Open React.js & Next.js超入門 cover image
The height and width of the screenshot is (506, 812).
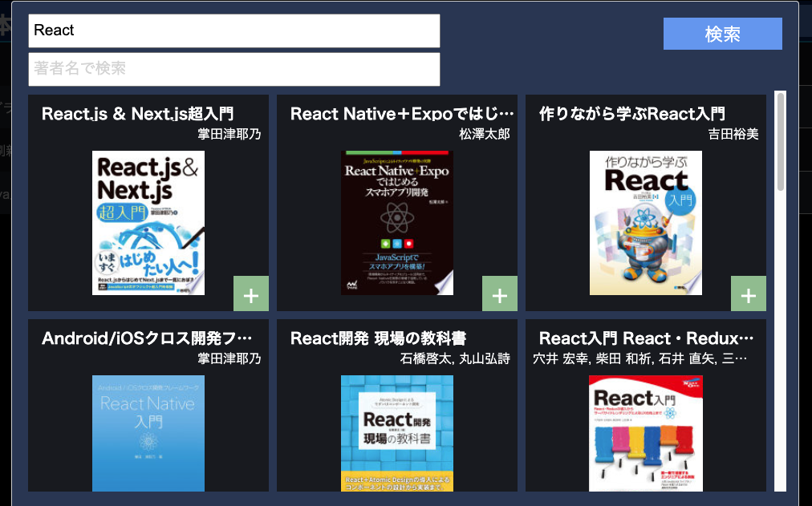coord(148,223)
